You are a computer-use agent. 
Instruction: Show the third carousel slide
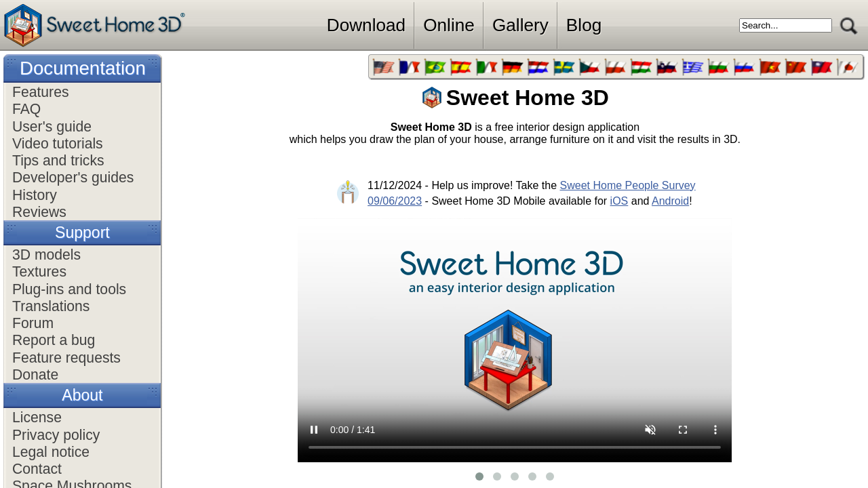click(x=515, y=476)
